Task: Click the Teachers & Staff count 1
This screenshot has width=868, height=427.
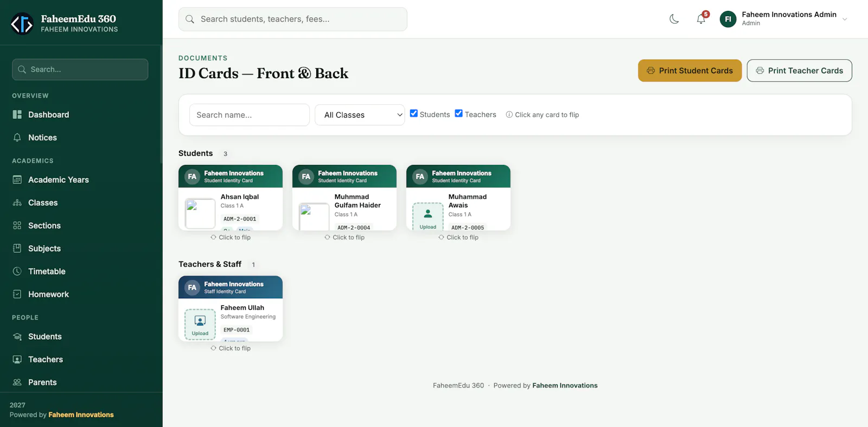Action: (x=253, y=265)
